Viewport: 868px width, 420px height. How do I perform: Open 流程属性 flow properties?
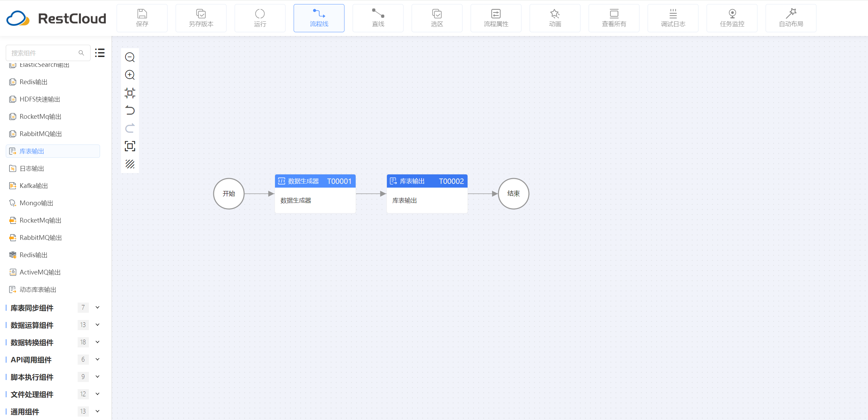pos(496,18)
